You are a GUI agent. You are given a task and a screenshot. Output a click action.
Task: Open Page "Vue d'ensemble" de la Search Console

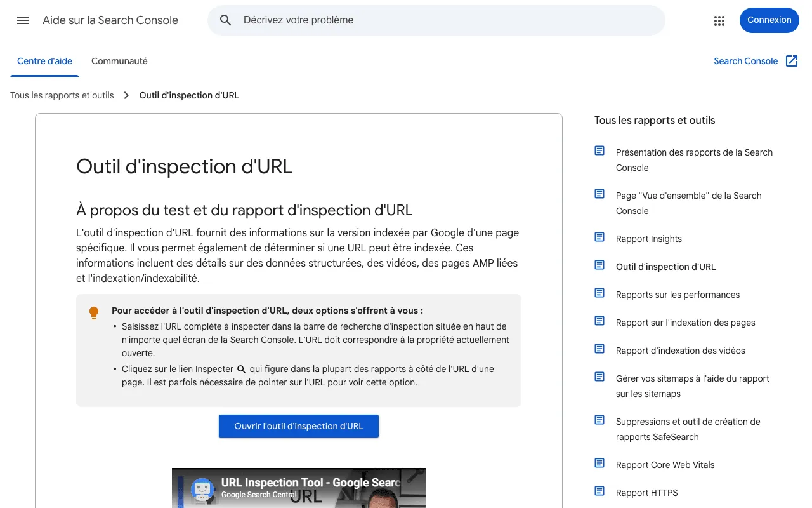[688, 203]
